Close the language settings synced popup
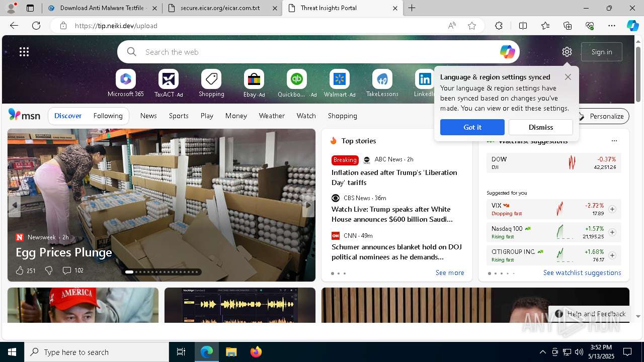 (x=568, y=77)
